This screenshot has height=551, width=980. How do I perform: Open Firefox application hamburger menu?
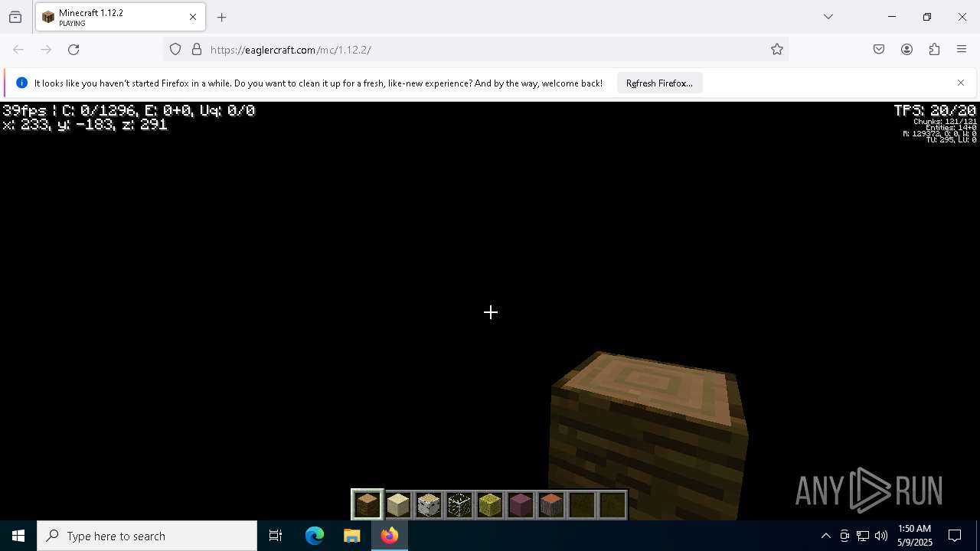click(x=962, y=50)
